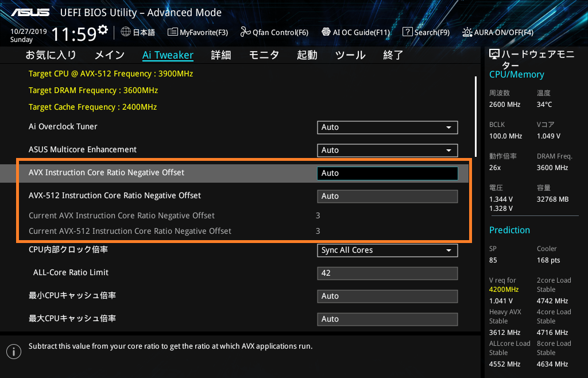Select the ASUS Multicore Enhancement label
Viewport: 588px width, 378px height.
(x=83, y=149)
